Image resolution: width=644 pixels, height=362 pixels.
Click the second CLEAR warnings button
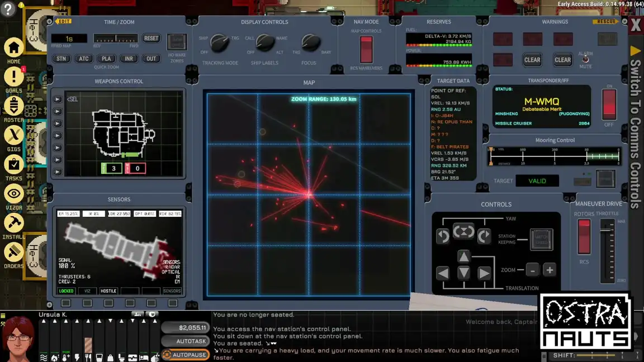563,60
